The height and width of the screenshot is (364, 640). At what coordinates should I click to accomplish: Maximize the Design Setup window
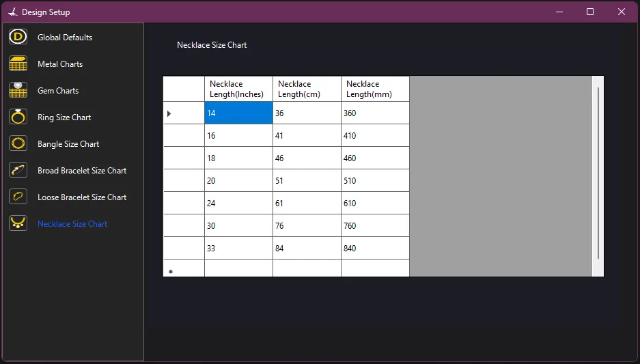click(x=590, y=12)
